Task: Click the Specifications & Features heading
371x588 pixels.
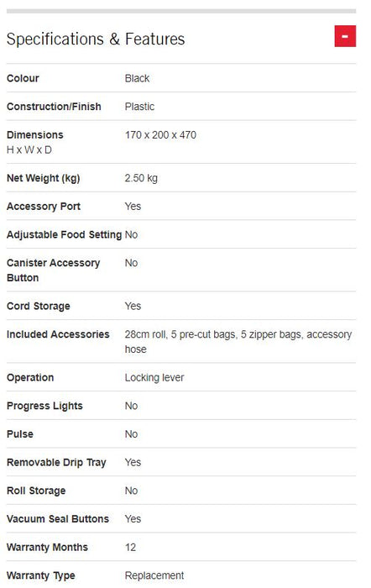Action: point(96,39)
